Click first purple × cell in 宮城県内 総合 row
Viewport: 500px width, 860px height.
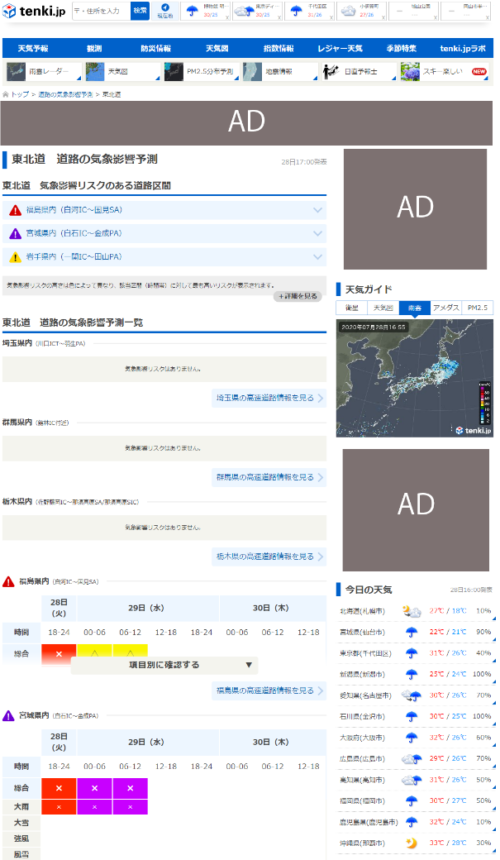click(x=94, y=788)
